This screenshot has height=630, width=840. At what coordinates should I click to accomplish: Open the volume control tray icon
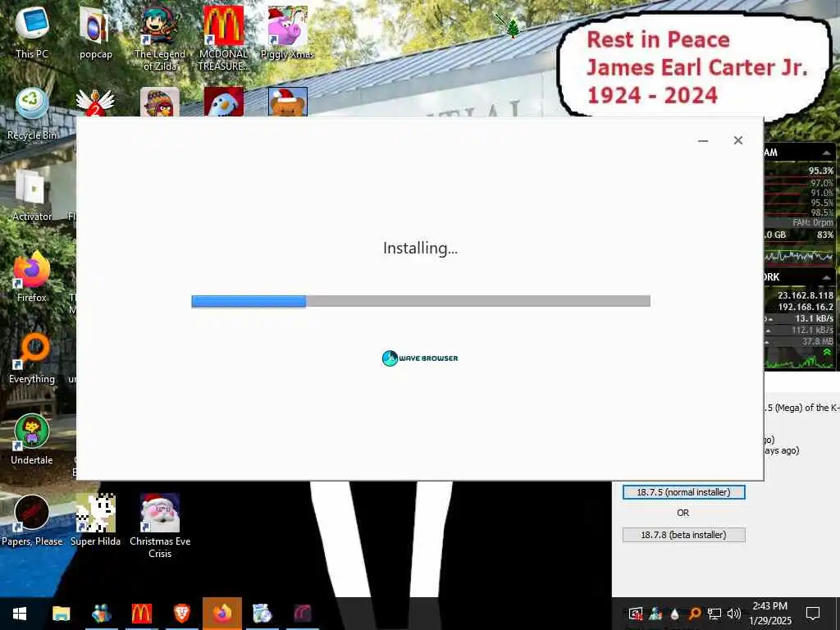[734, 614]
